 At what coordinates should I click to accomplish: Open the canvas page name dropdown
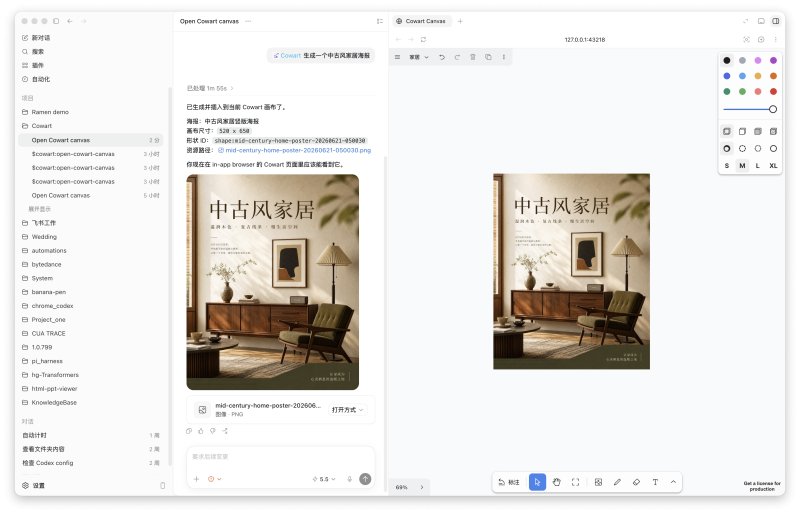(419, 57)
